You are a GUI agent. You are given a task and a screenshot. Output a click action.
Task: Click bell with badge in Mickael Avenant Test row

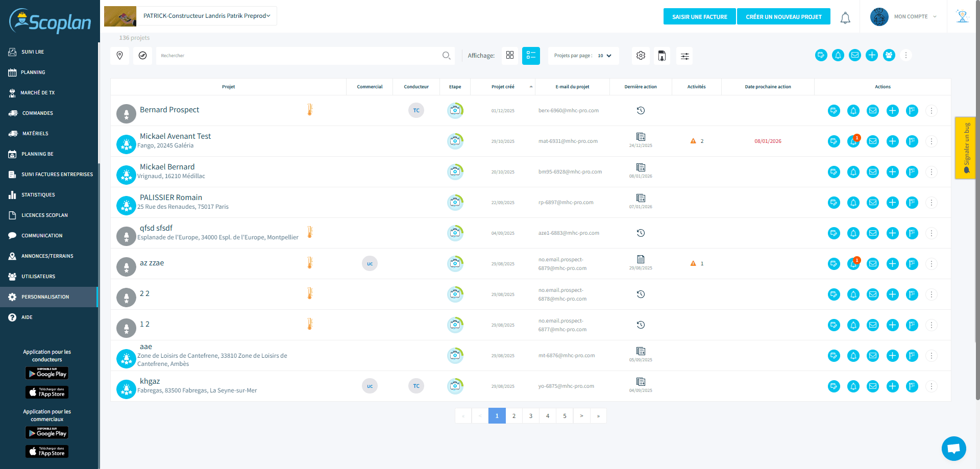pos(853,141)
